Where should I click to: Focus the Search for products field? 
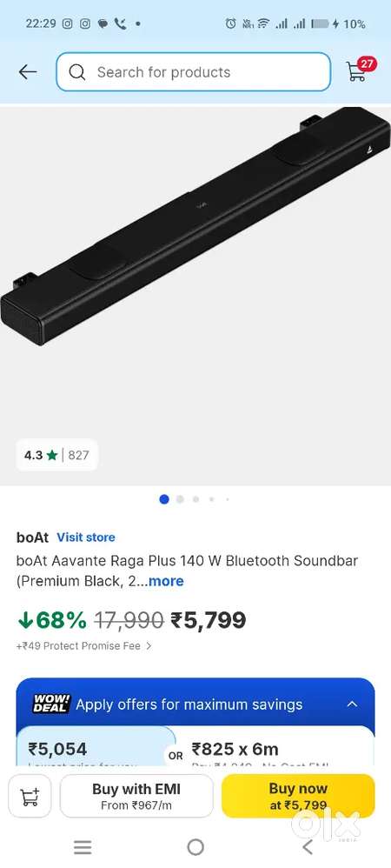pos(194,72)
